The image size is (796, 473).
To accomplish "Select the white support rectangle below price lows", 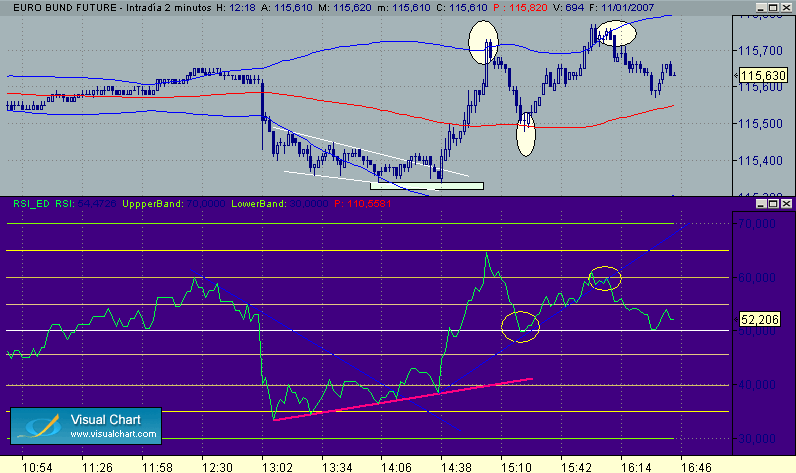I will pyautogui.click(x=427, y=186).
